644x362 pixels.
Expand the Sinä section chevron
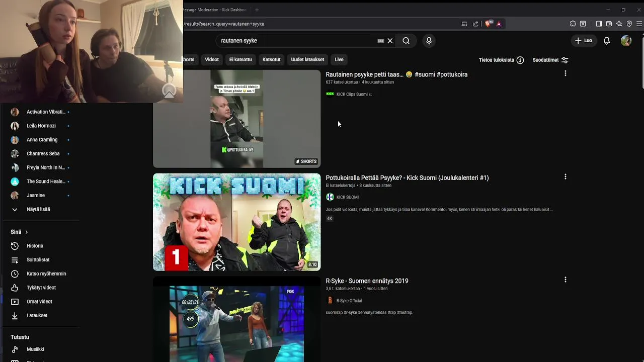pos(26,232)
